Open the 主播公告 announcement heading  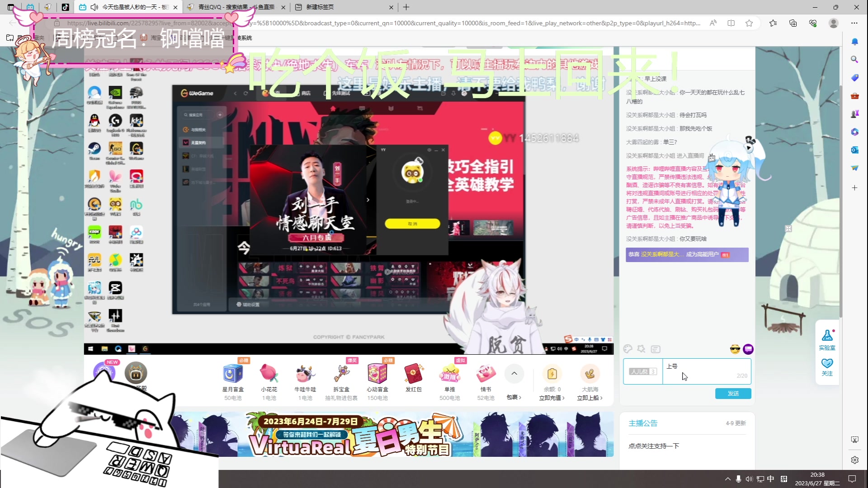click(643, 423)
